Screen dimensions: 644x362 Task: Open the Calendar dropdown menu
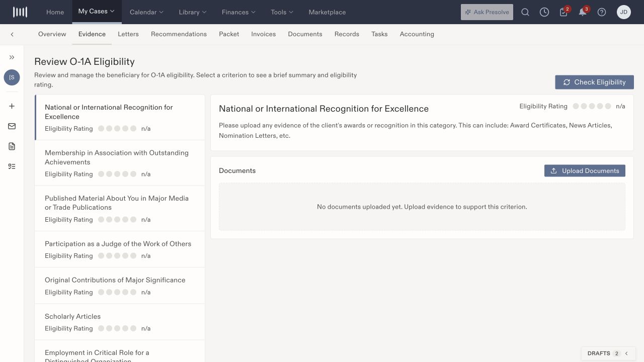click(x=146, y=12)
